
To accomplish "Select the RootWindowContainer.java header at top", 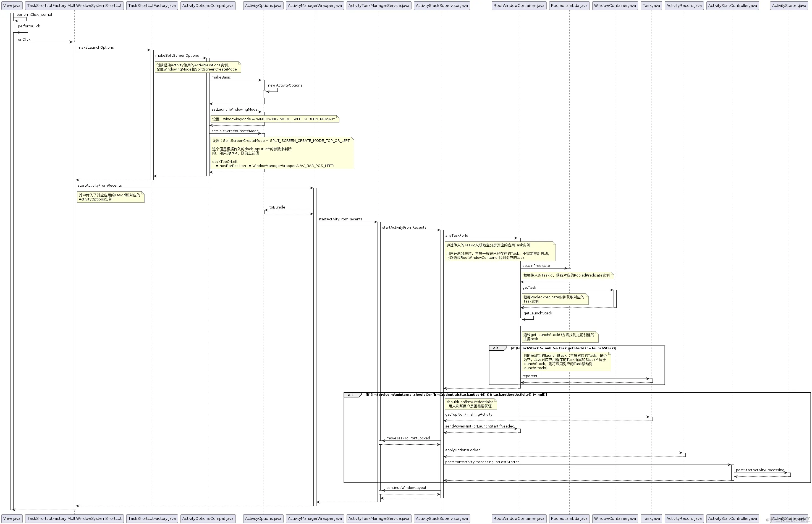I will 518,6.
